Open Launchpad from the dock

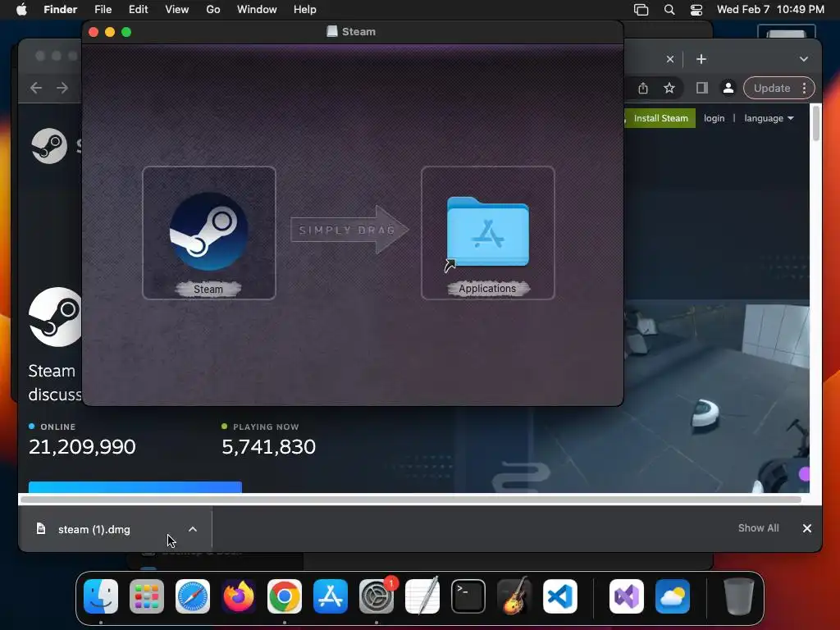(147, 596)
